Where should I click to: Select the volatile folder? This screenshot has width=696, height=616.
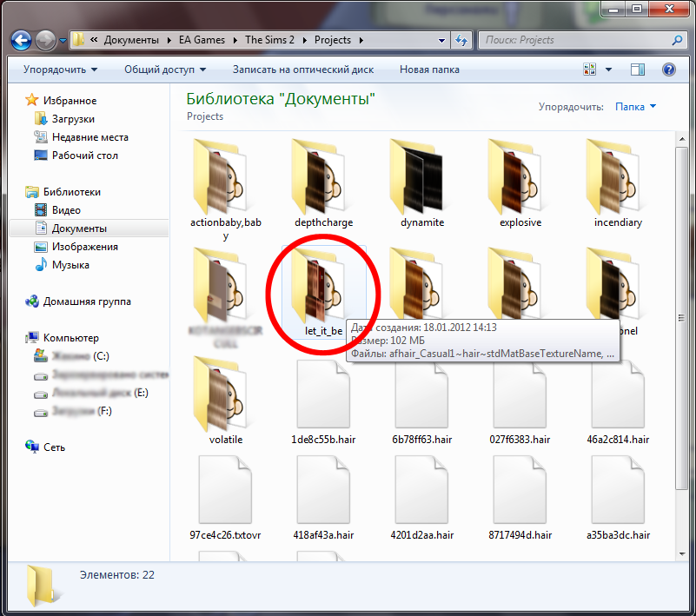pyautogui.click(x=226, y=395)
